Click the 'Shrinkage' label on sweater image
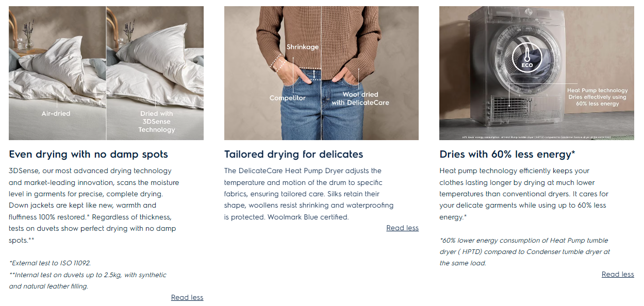Screen dimensions: 644x306 (x=303, y=47)
